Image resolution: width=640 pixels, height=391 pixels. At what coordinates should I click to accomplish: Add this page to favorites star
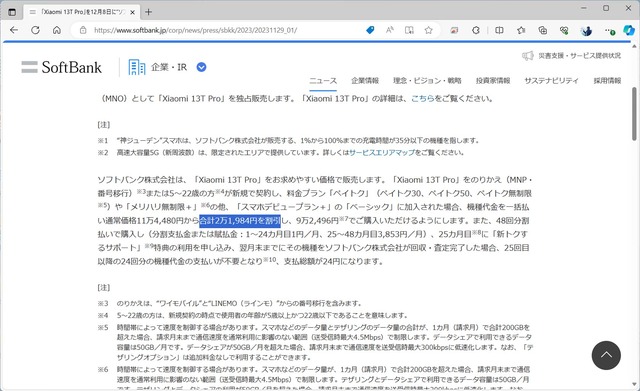[428, 30]
